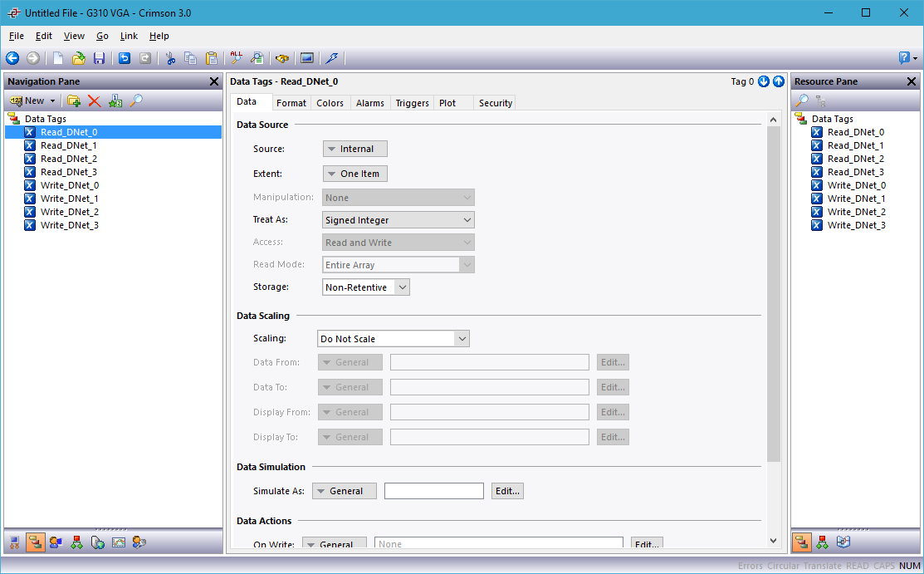The image size is (924, 574).
Task: Click the monitor screen toolbar icon
Action: (307, 58)
